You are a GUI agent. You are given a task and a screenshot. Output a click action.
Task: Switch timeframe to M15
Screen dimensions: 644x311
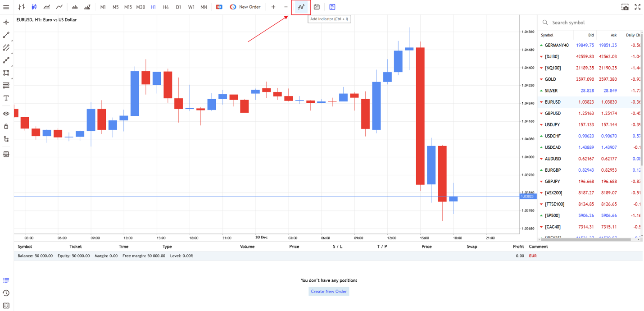(128, 7)
